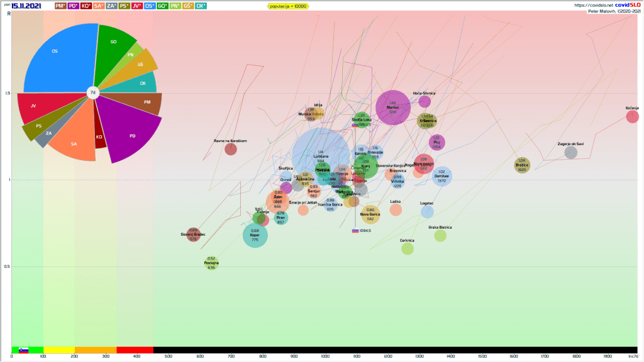
Task: Select the Zagorje ob Savi gray bubble
Action: [x=570, y=152]
